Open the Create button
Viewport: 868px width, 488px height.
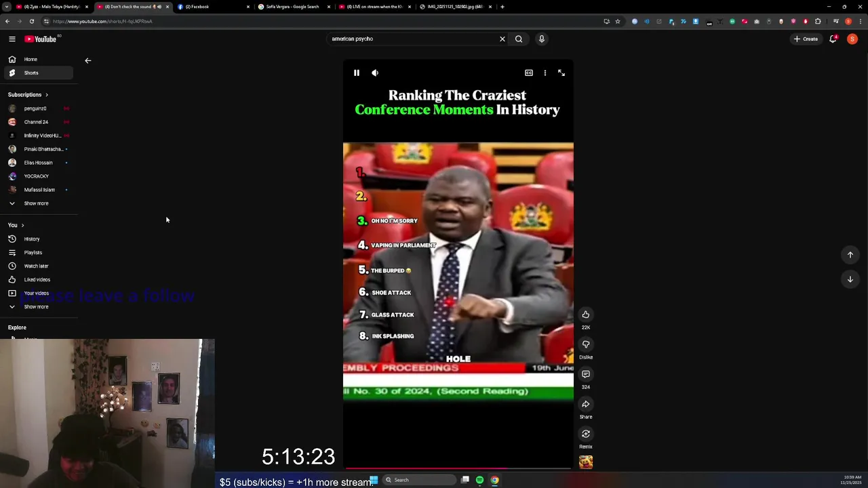(x=806, y=39)
